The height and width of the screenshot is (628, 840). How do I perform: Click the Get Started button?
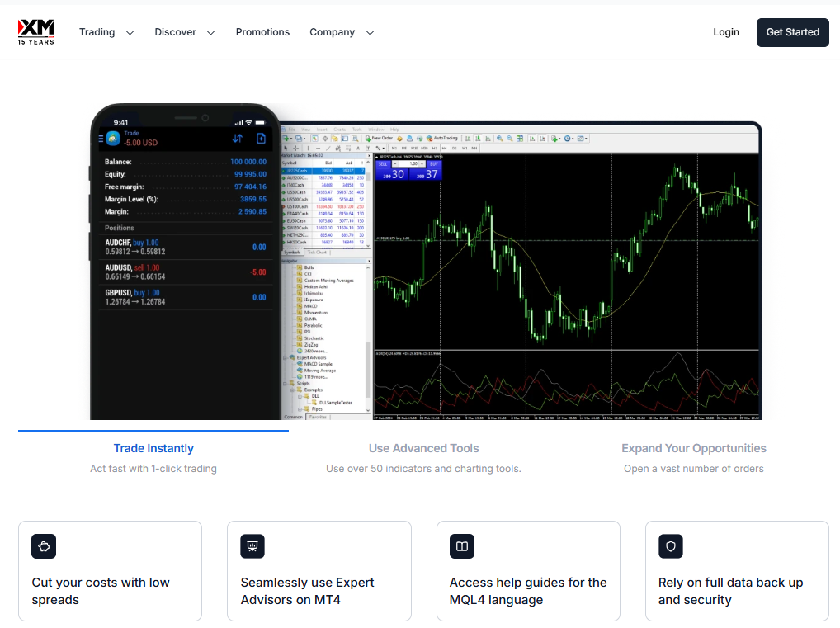pos(792,32)
